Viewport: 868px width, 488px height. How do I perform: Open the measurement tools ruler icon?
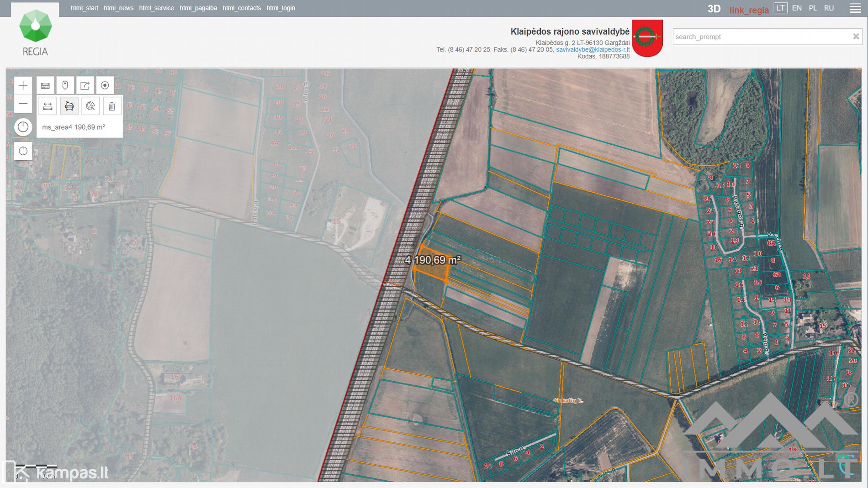pyautogui.click(x=45, y=85)
